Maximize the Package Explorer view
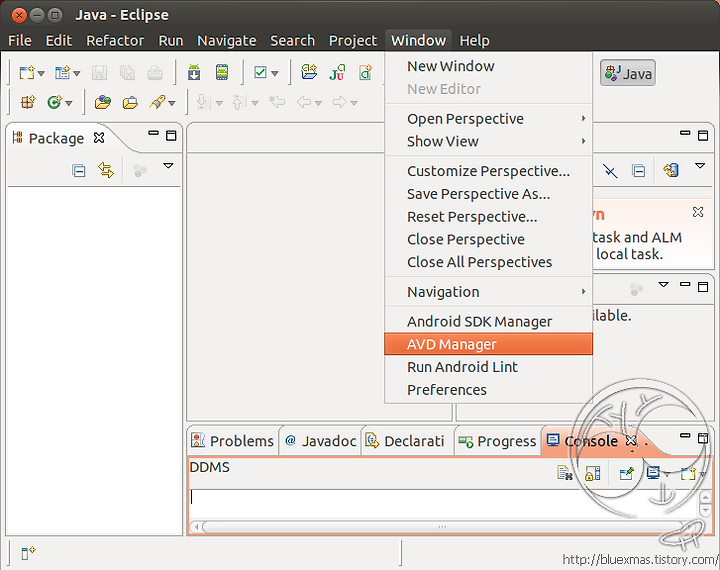The height and width of the screenshot is (570, 720). [x=171, y=135]
